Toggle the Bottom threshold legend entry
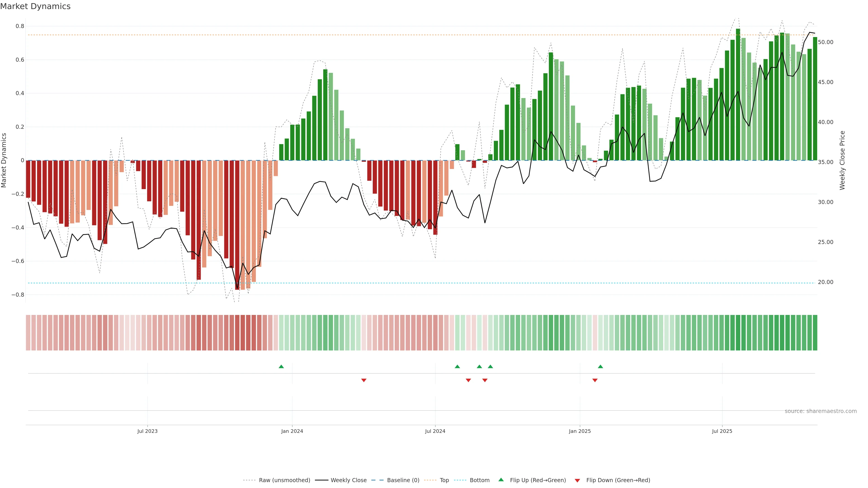The width and height of the screenshot is (868, 488). 479,480
